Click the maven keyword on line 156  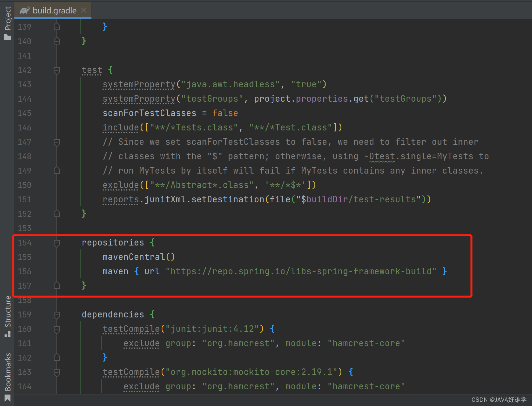[115, 271]
